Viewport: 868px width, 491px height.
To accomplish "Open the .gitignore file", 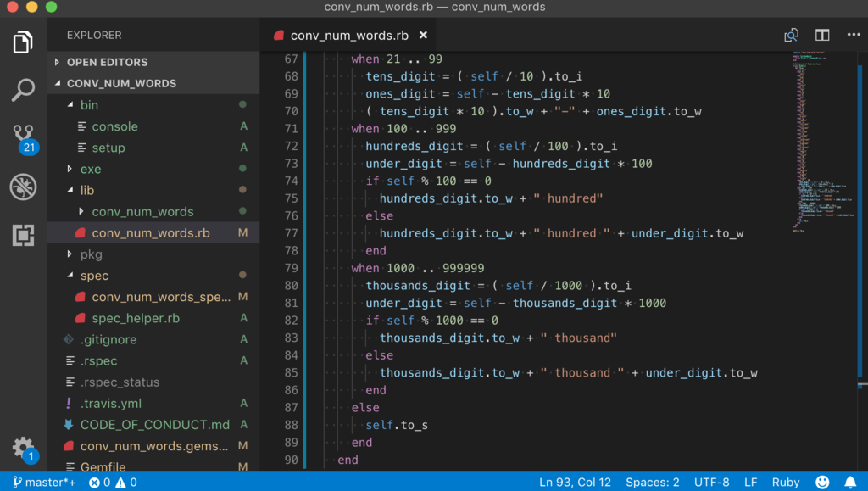I will 153,339.
